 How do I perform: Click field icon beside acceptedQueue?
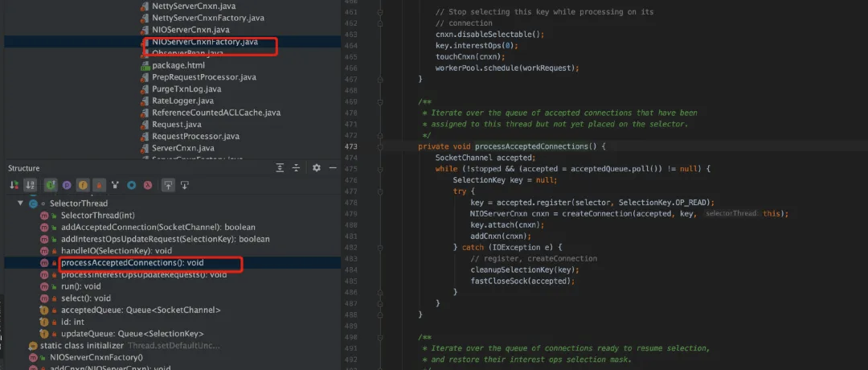pyautogui.click(x=44, y=310)
